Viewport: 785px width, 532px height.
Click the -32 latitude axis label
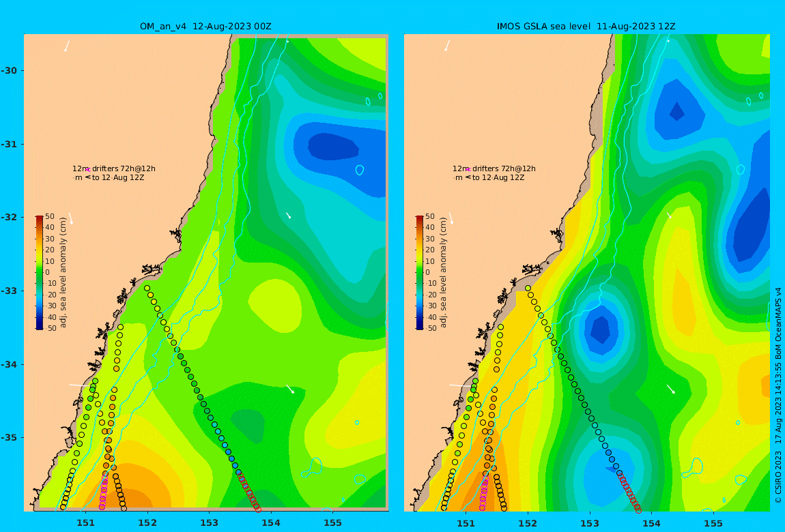pyautogui.click(x=8, y=217)
